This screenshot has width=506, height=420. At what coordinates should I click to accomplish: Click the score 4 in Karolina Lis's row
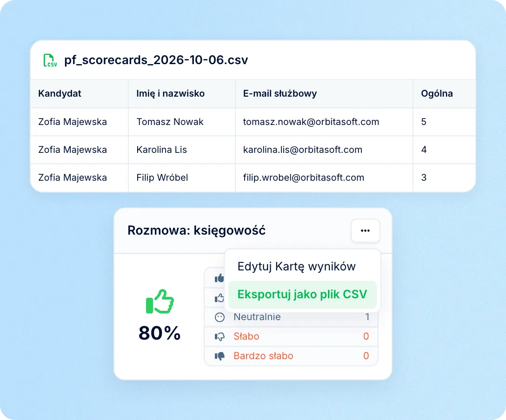[x=424, y=150]
